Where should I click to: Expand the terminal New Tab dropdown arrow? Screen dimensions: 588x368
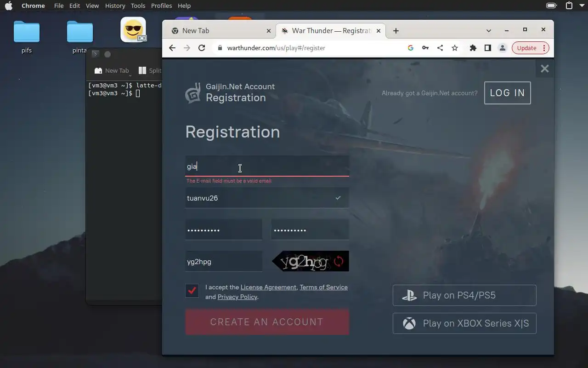pyautogui.click(x=130, y=75)
